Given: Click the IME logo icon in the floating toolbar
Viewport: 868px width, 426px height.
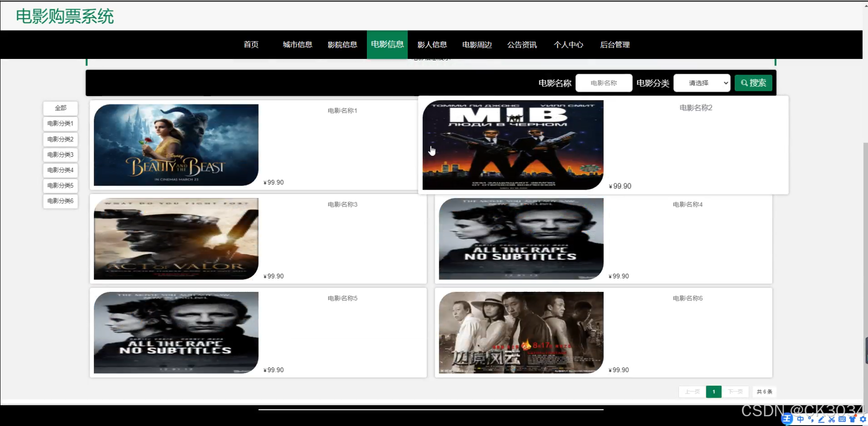Looking at the screenshot, I should (x=787, y=420).
